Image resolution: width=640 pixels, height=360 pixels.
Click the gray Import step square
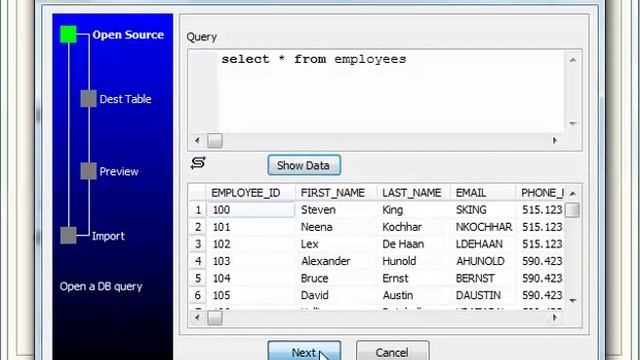tap(68, 236)
